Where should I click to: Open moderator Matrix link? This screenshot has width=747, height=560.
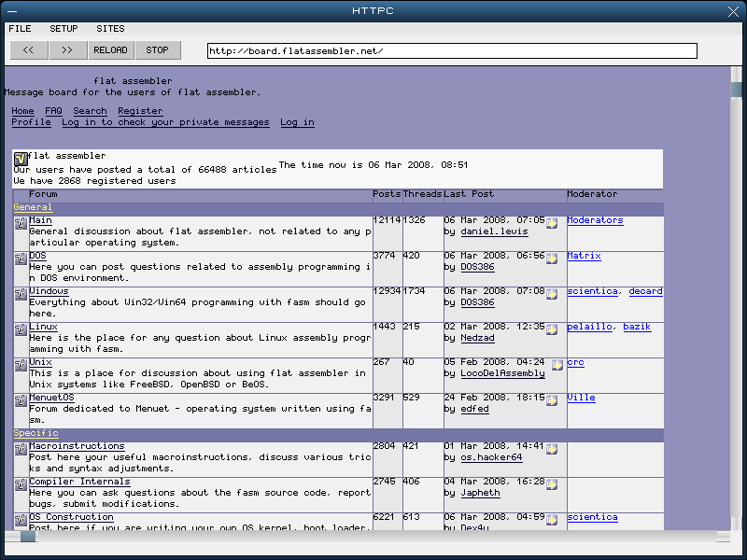click(x=585, y=256)
